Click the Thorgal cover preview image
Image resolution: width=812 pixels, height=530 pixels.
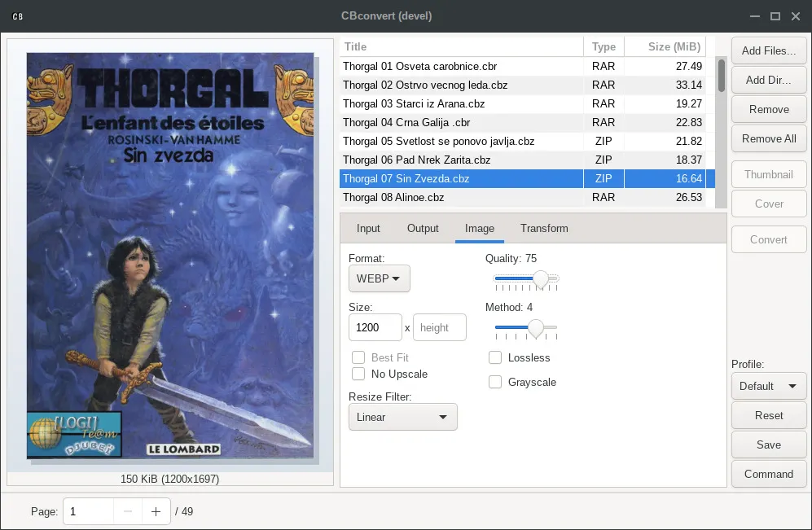tap(170, 256)
